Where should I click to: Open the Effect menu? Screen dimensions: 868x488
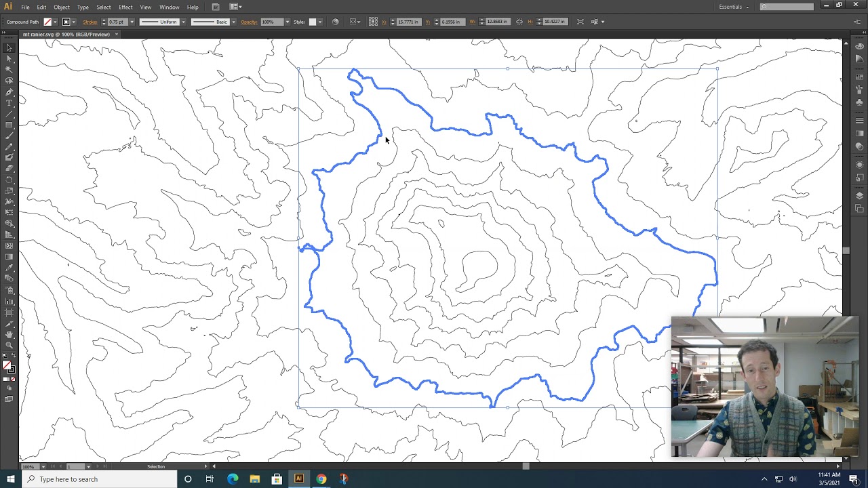[x=125, y=7]
